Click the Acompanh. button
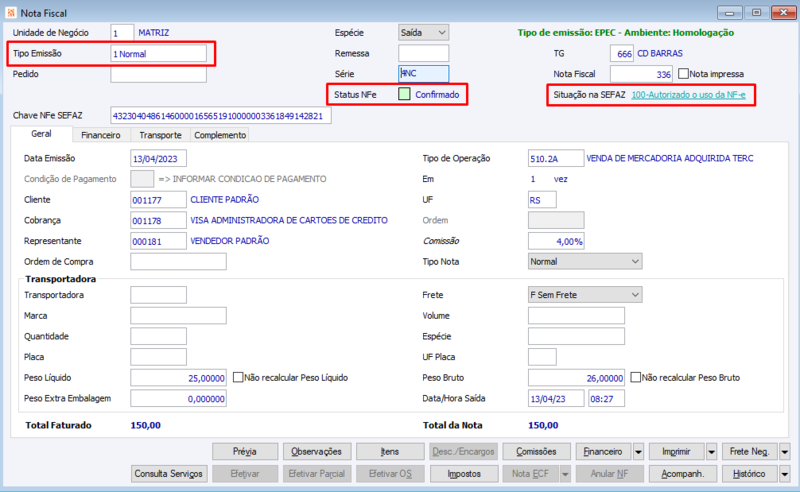 (683, 474)
